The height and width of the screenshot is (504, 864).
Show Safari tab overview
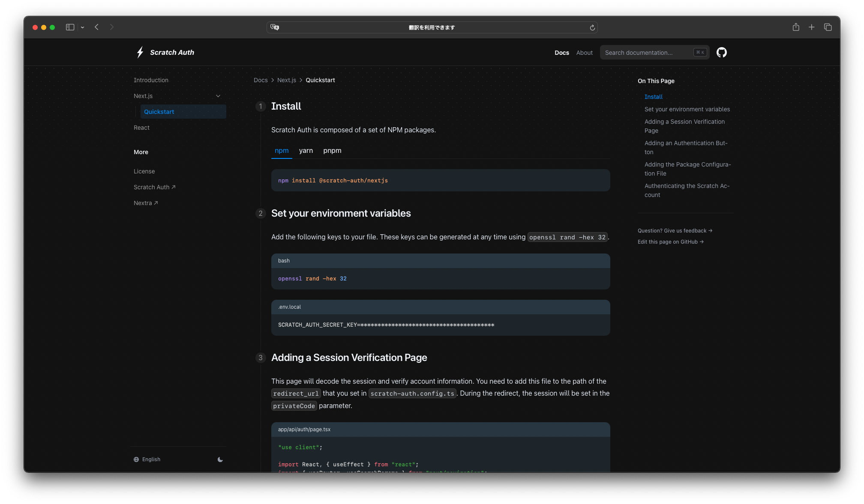click(828, 27)
